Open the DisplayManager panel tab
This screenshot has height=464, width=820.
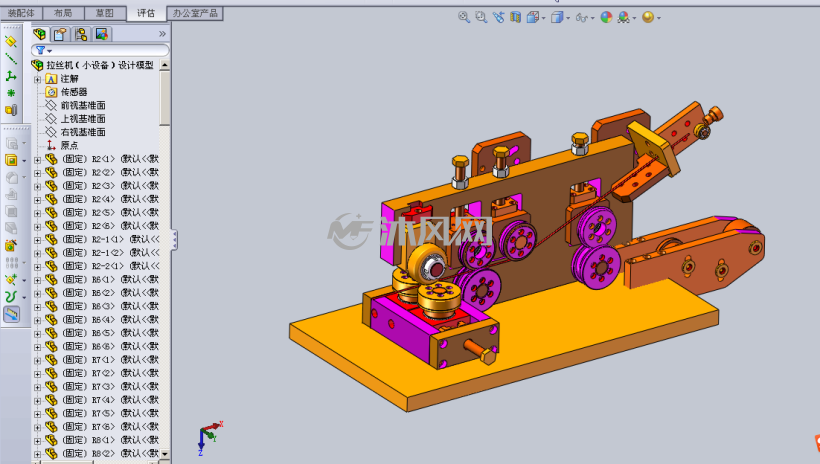(x=101, y=35)
